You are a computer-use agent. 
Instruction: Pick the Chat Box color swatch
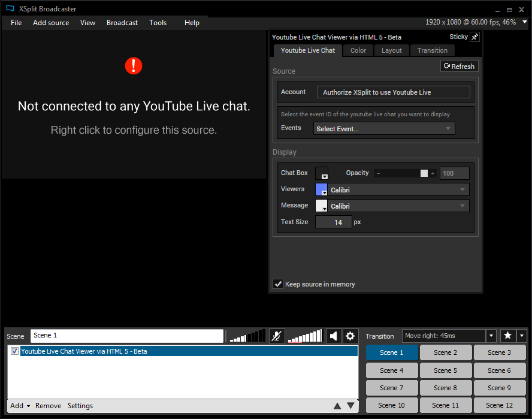click(x=321, y=173)
